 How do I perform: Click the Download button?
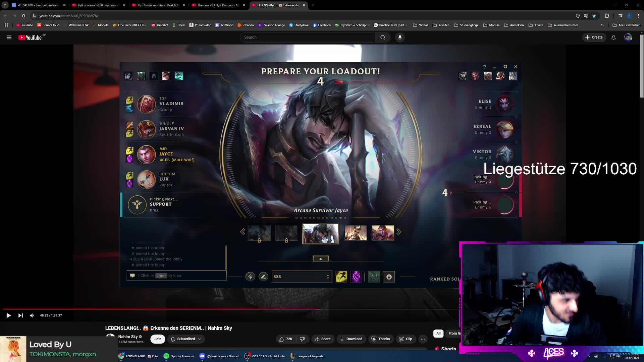351,339
